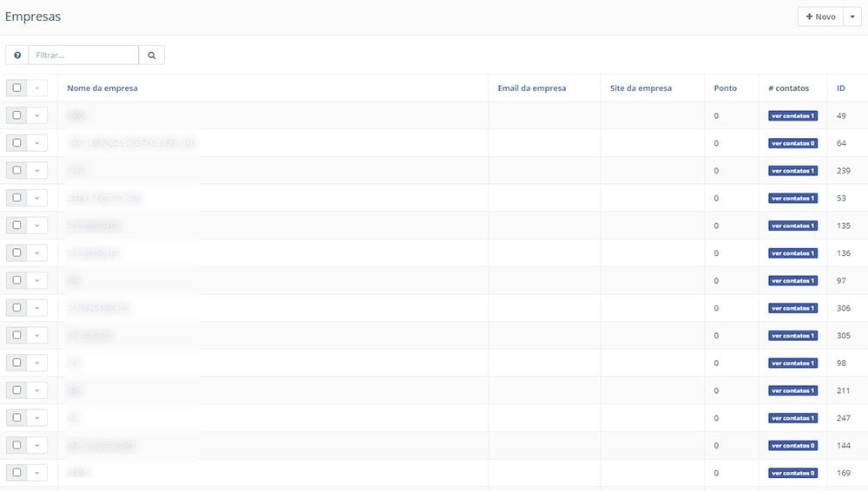
Task: Expand row actions dropdown for ID 64
Action: tap(37, 143)
